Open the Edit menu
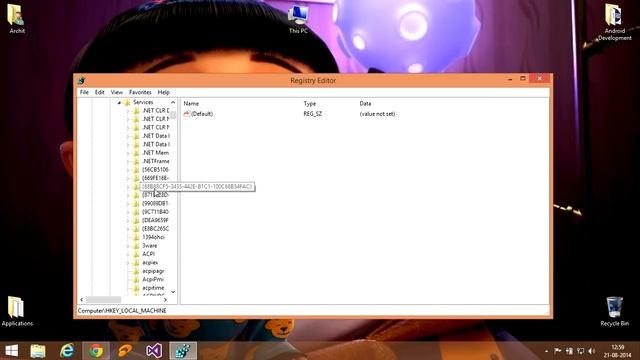 100,92
